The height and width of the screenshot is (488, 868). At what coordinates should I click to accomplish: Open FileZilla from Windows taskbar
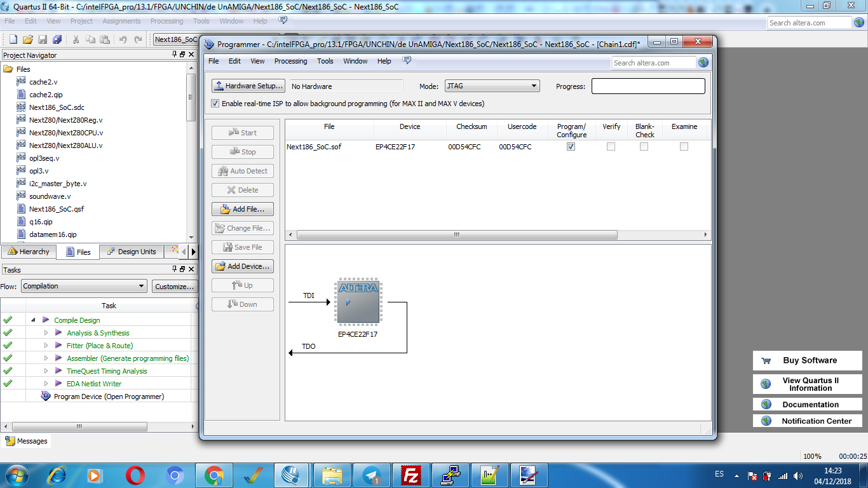(x=412, y=475)
